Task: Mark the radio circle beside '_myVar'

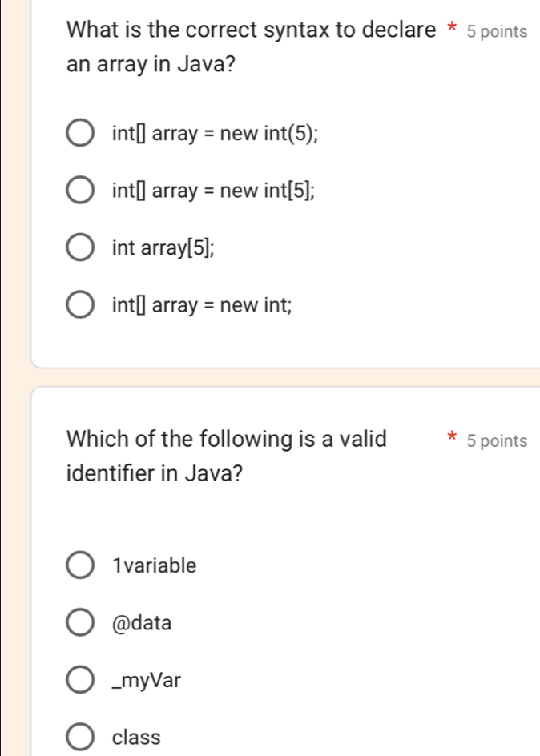Action: point(80,681)
